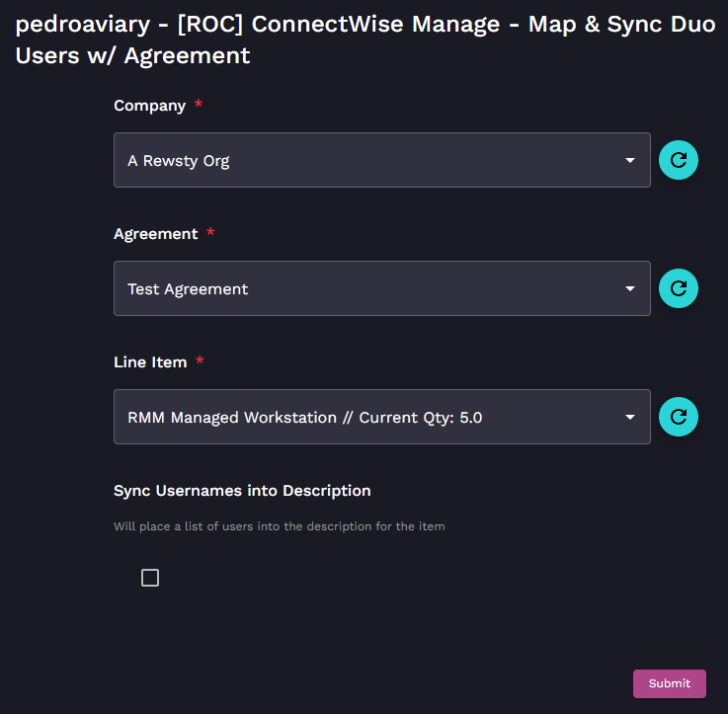
Task: Click the Line Item field label
Action: (150, 362)
